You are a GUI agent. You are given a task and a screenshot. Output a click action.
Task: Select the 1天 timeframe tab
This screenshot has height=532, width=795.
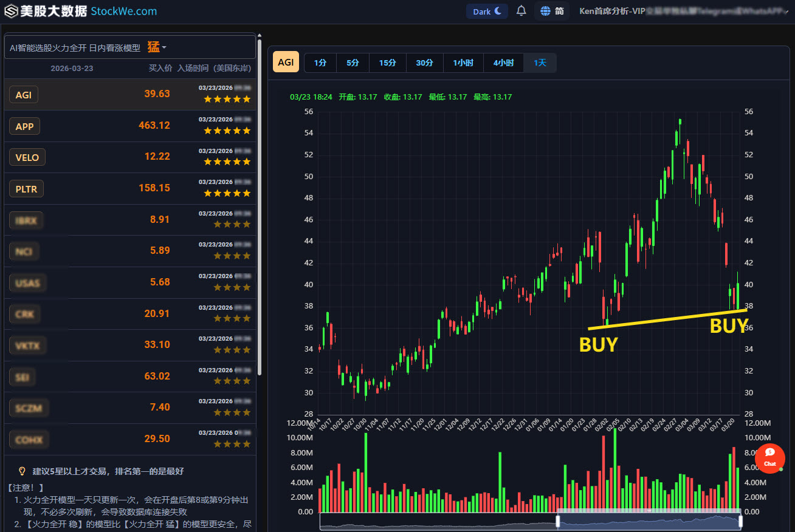tap(540, 63)
